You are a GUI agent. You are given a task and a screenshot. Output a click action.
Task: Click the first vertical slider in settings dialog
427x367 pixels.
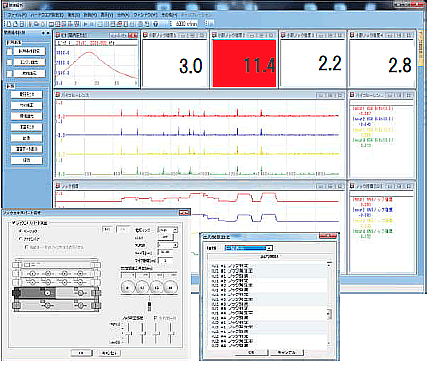click(129, 333)
